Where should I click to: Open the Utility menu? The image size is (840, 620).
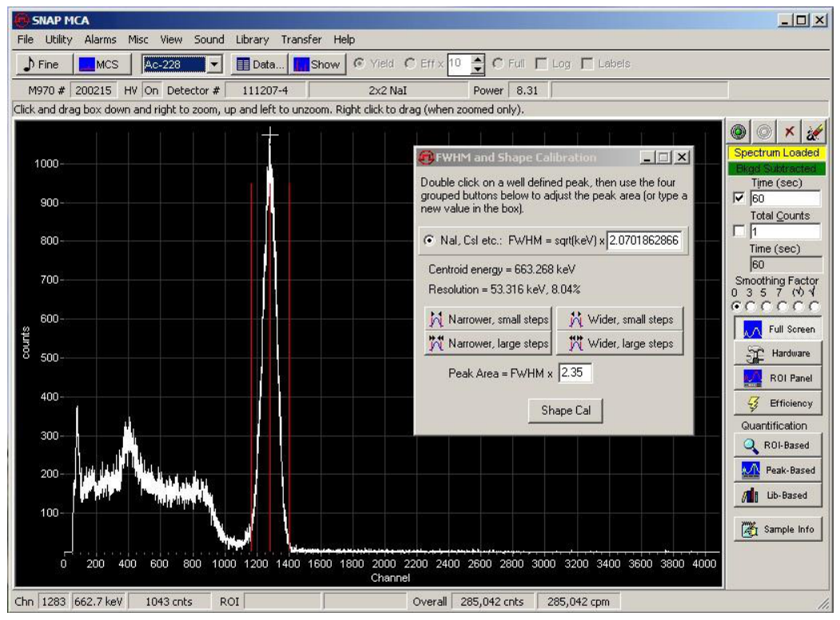coord(58,40)
